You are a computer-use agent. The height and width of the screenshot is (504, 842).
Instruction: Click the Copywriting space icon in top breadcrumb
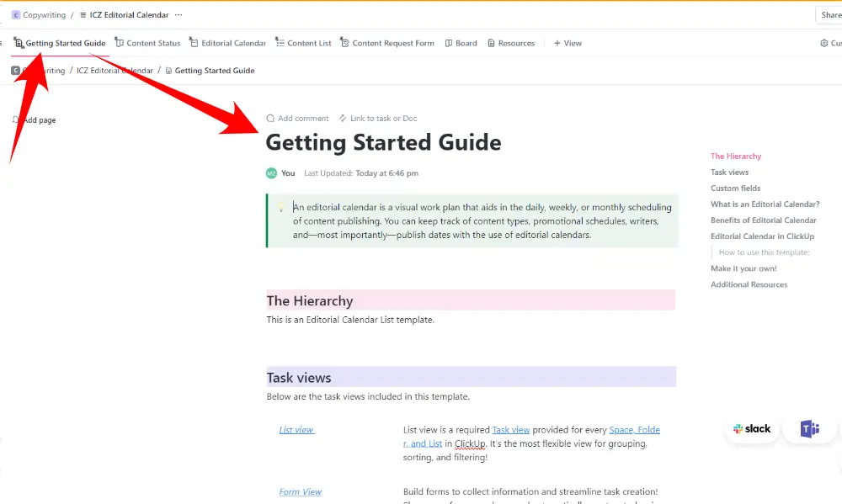point(16,15)
